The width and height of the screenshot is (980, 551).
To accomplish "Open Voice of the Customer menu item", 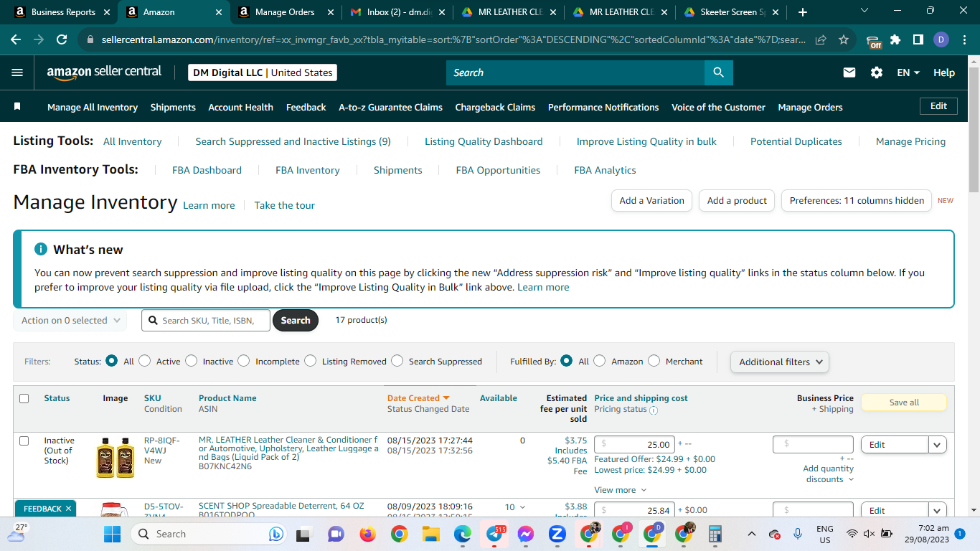I will click(718, 107).
